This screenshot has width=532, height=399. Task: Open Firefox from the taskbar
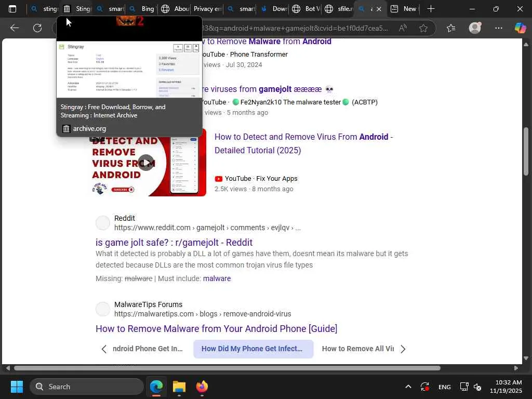pos(202,387)
